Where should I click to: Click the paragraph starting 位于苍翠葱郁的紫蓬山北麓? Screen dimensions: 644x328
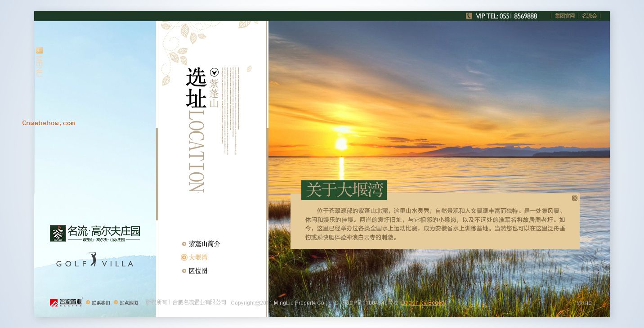click(x=435, y=224)
